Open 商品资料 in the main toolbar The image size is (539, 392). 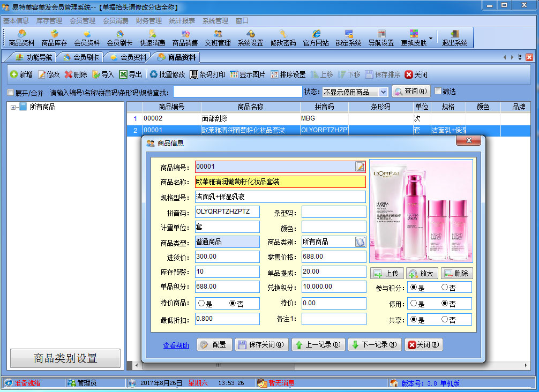coord(21,38)
